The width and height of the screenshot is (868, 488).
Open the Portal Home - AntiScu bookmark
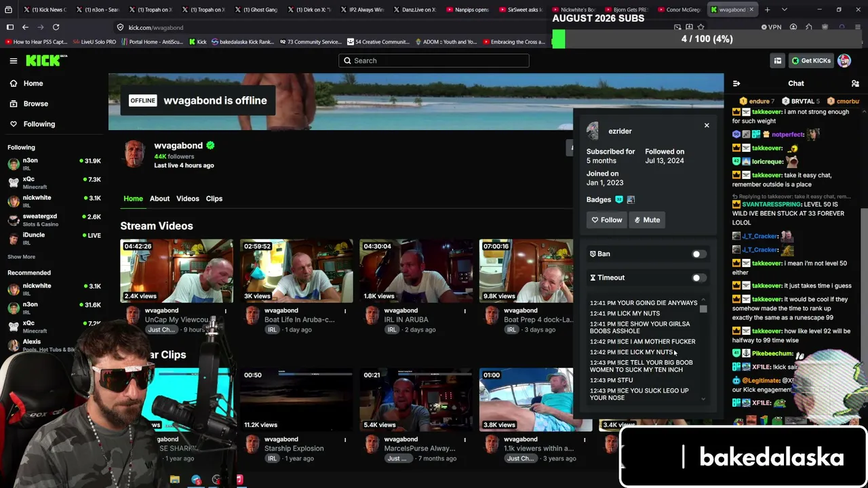tap(152, 42)
